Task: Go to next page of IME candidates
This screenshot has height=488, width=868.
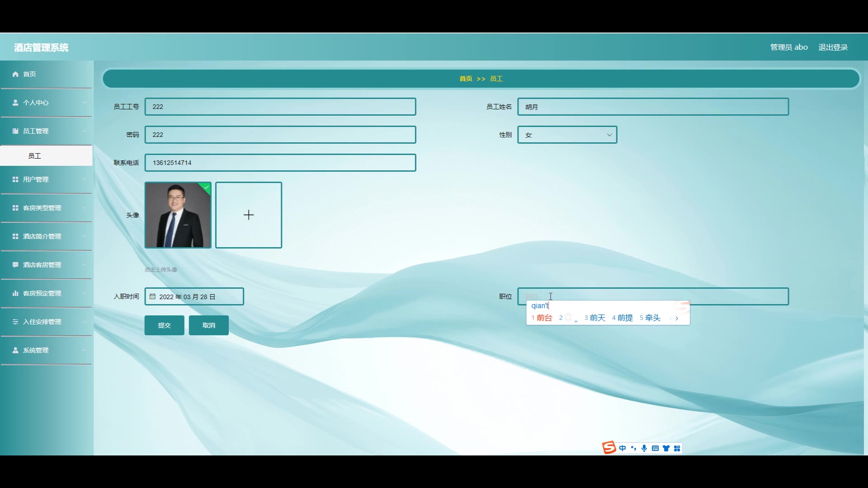Action: pos(677,318)
